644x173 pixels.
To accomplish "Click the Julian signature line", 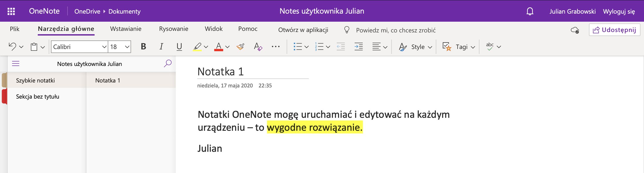I will pos(210,148).
